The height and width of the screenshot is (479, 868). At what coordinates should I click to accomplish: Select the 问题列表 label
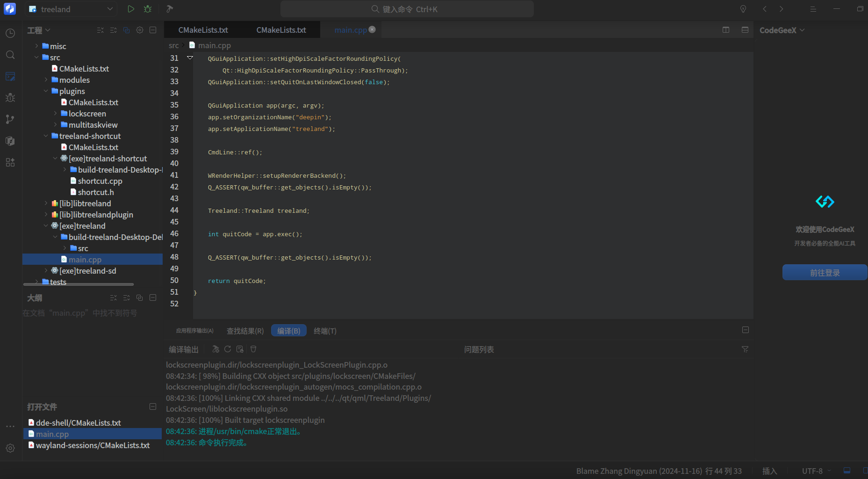[x=479, y=349]
